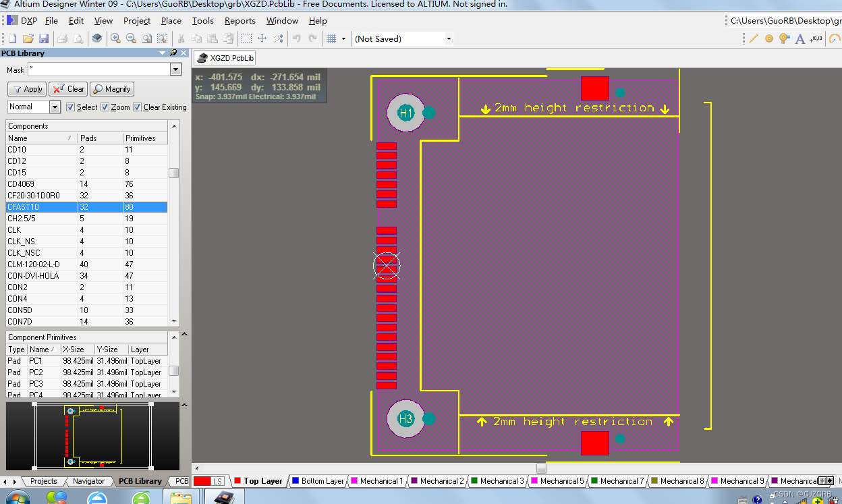
Task: Disable the Zoom checkbox
Action: coord(105,107)
